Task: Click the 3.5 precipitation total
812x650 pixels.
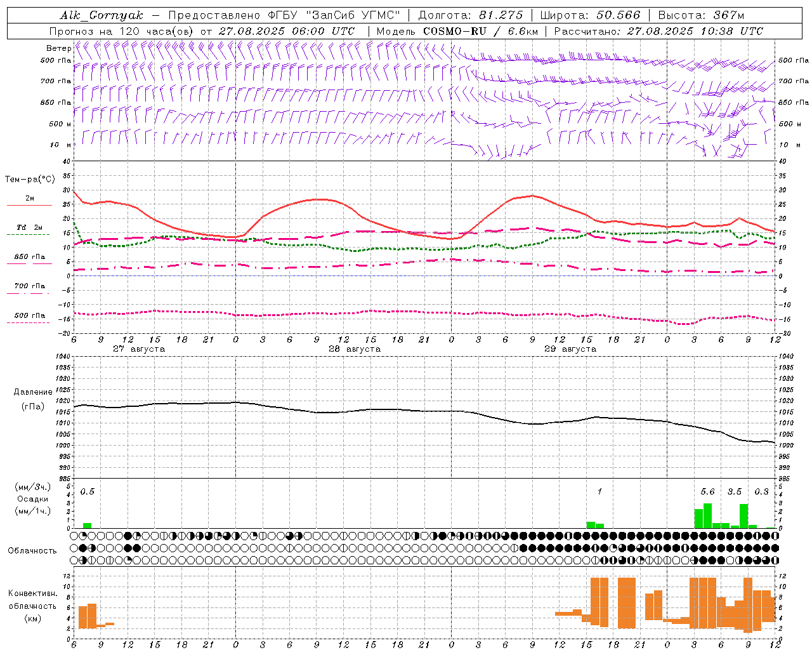Action: [735, 491]
